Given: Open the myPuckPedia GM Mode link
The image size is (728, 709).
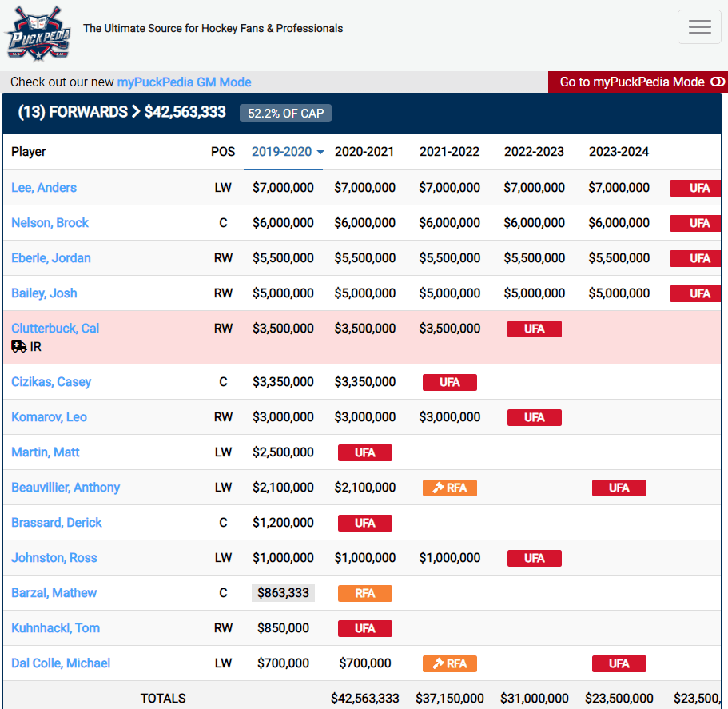Looking at the screenshot, I should tap(184, 82).
